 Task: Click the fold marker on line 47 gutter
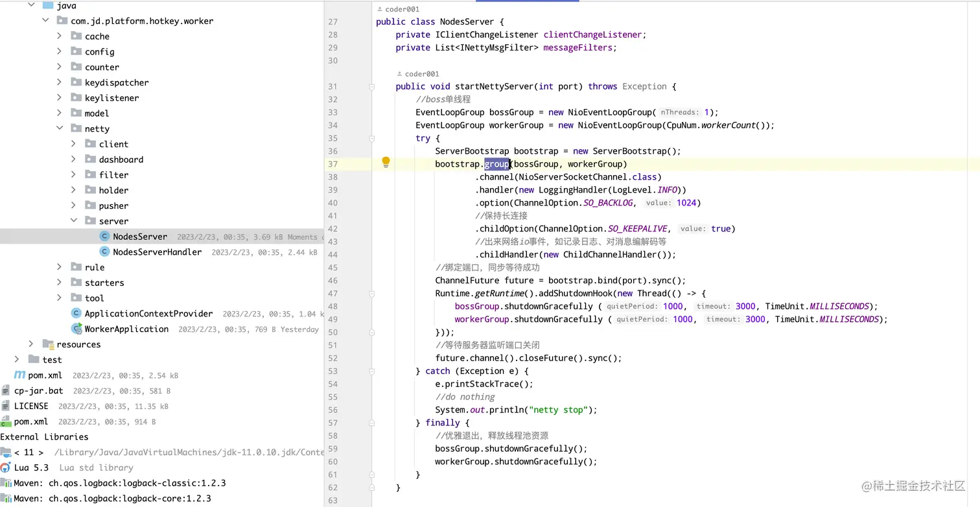pyautogui.click(x=371, y=293)
